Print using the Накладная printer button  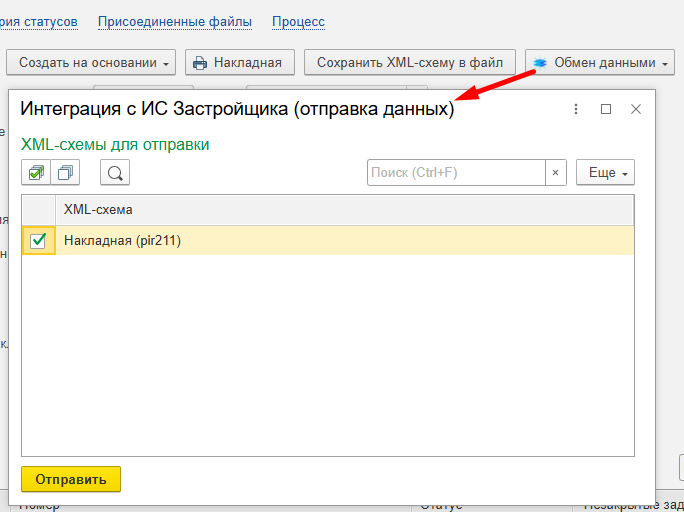point(239,63)
